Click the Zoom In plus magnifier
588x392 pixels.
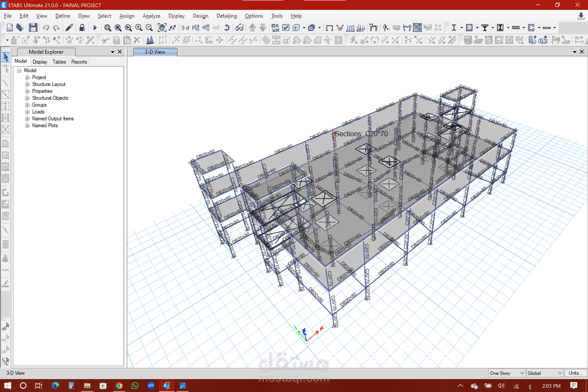click(138, 28)
